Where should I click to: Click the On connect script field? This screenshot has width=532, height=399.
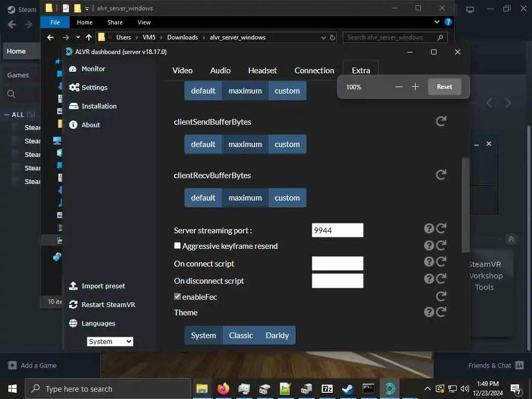337,263
